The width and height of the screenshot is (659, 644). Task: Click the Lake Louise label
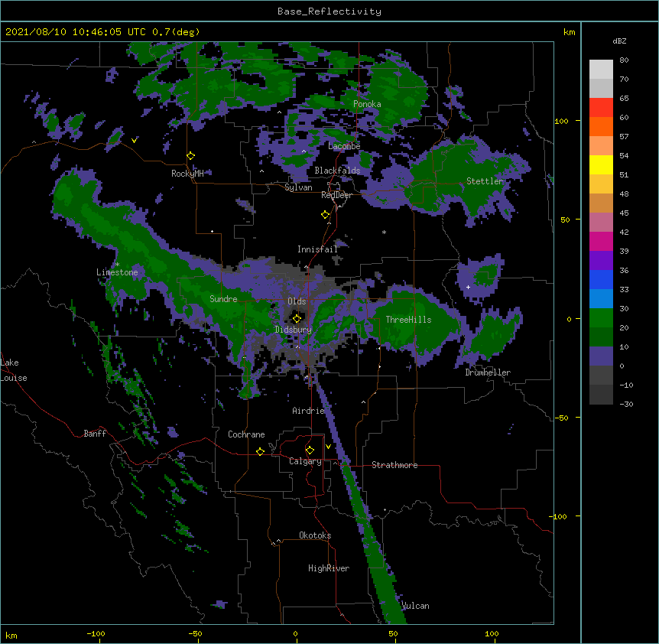coord(14,370)
